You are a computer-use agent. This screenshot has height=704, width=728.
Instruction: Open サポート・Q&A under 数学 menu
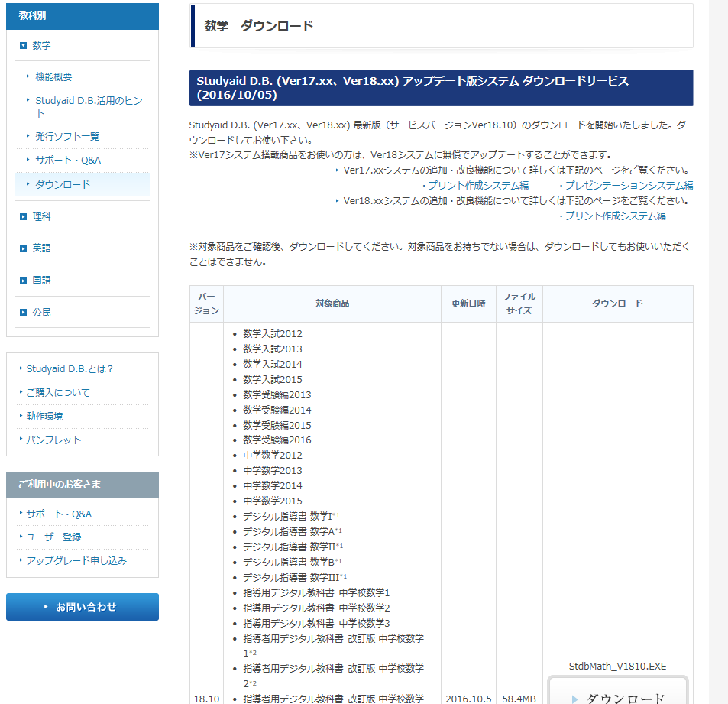click(68, 161)
